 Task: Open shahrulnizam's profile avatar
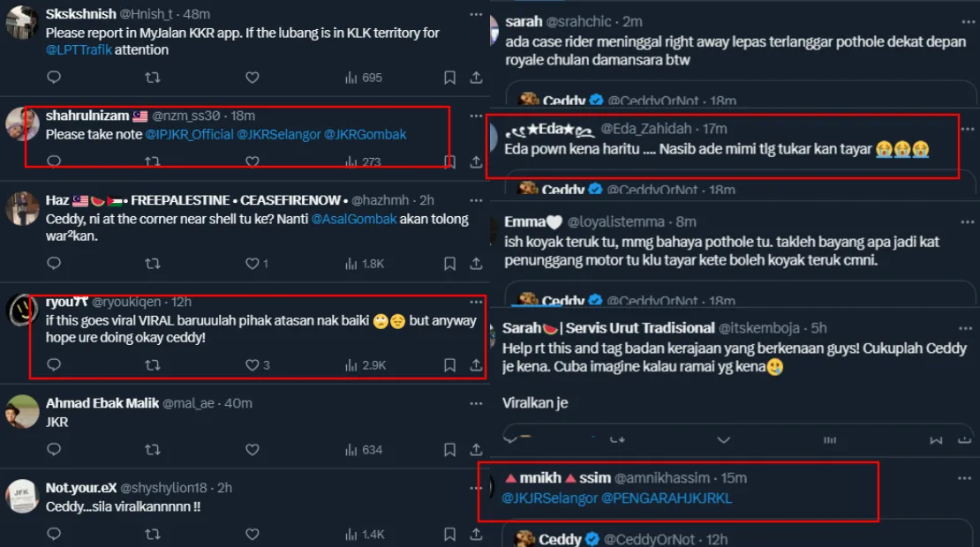pos(22,124)
